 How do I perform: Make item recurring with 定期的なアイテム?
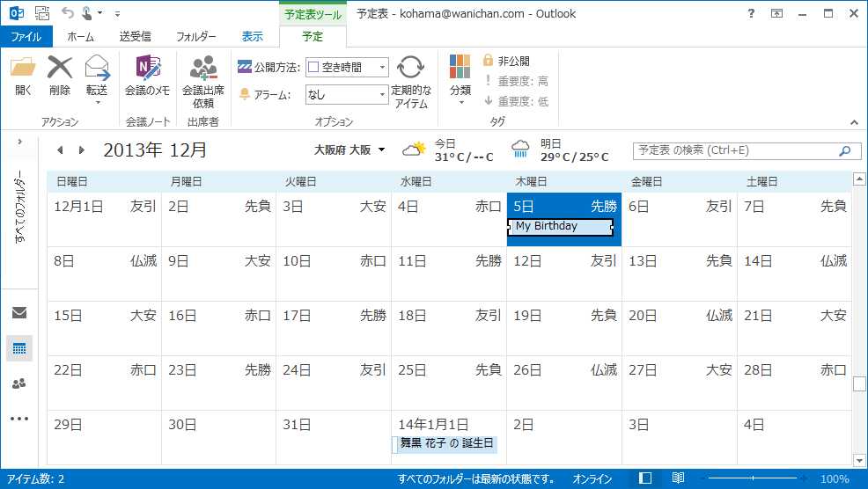click(411, 82)
